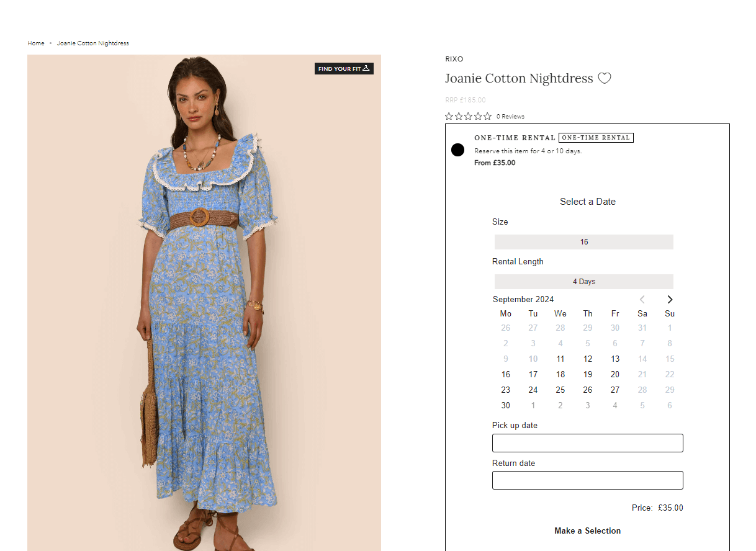
Task: Go to previous month with left arrow
Action: tap(642, 299)
